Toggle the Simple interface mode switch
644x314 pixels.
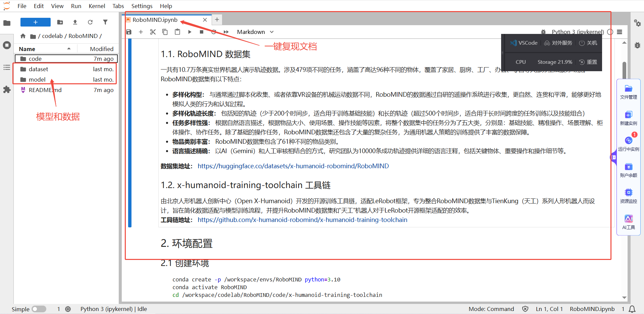pyautogui.click(x=39, y=309)
